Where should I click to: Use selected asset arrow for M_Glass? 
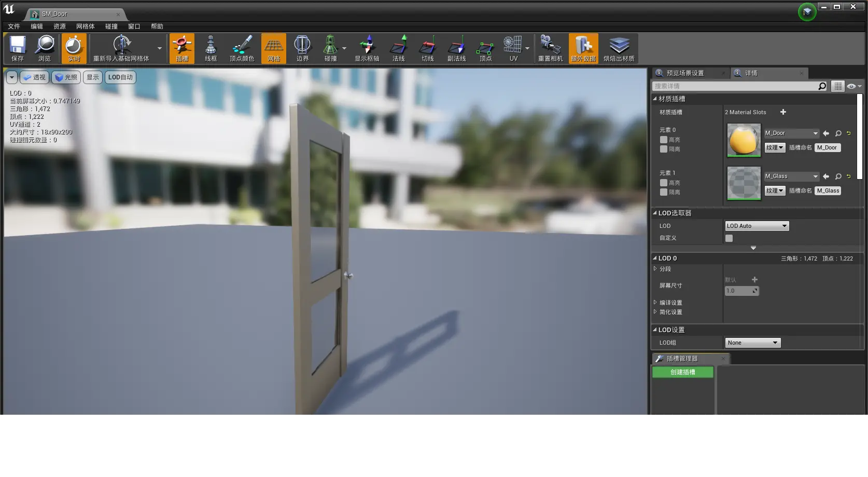[x=826, y=176]
